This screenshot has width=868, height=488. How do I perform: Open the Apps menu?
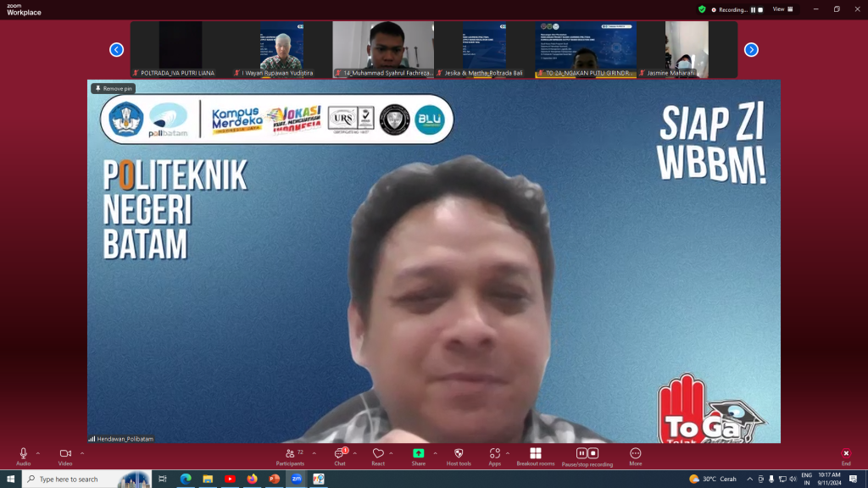tap(494, 455)
